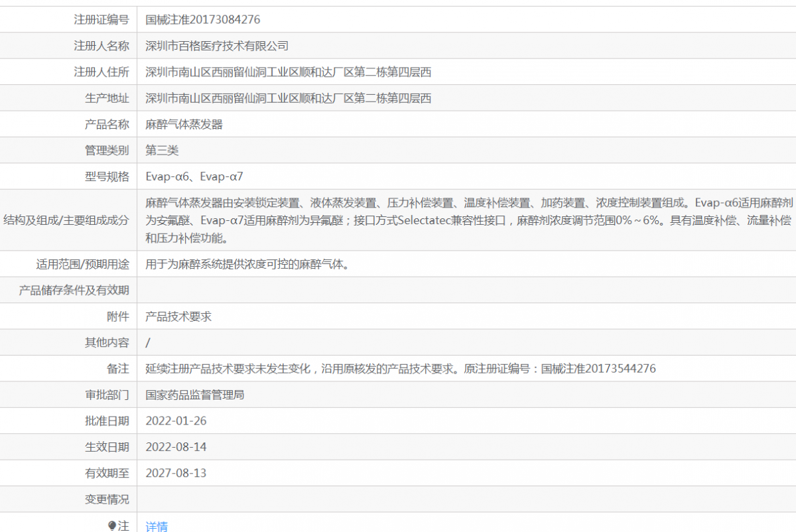Click the remark text starting 延续注册产品技术要求
796x532 pixels.
point(401,368)
